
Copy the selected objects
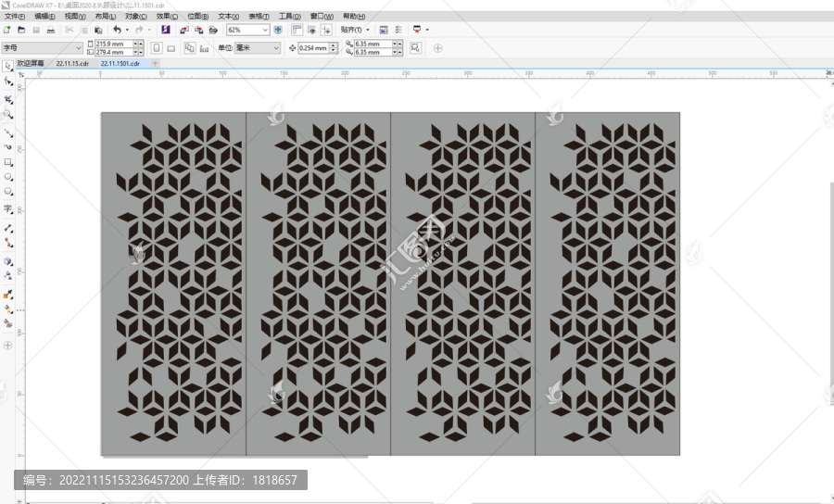click(84, 30)
